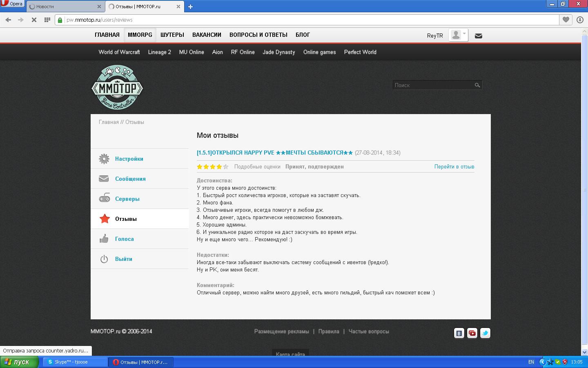
Task: Open Speed Dial grid icon
Action: (47, 20)
